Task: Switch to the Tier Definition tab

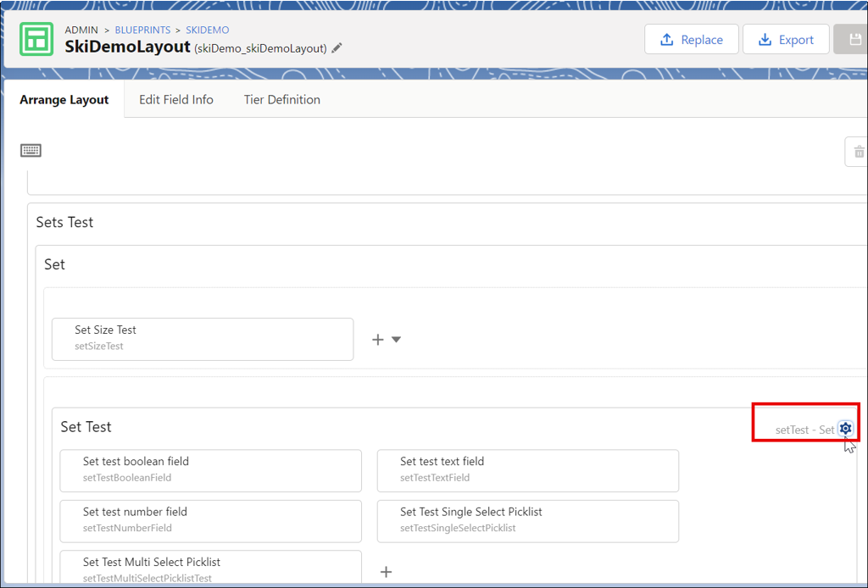Action: click(281, 100)
